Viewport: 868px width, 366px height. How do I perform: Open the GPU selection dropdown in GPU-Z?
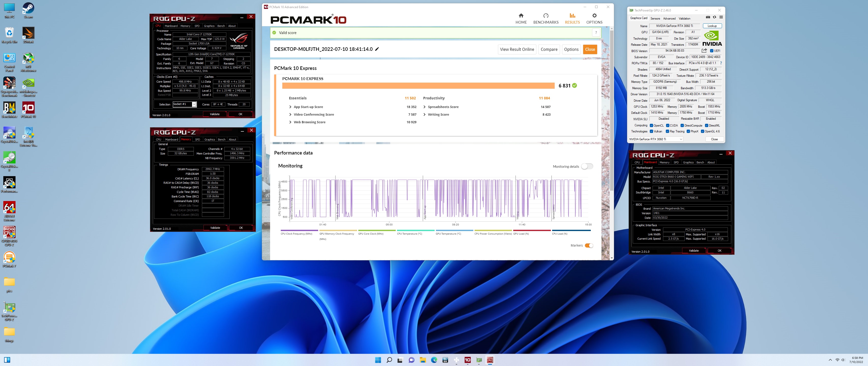tap(655, 139)
